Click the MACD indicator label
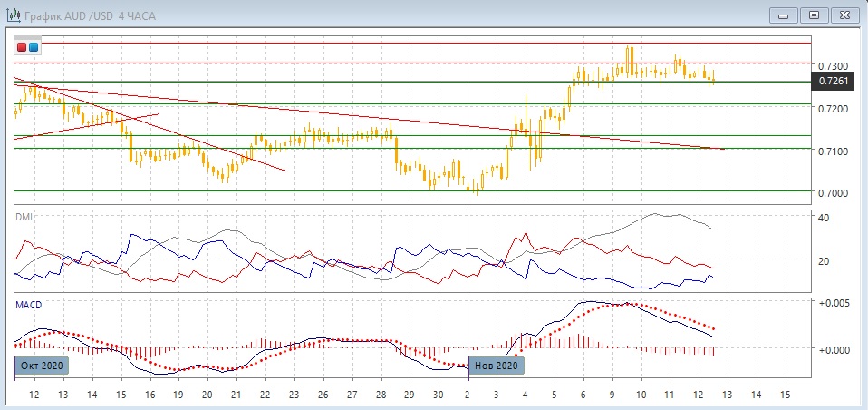The image size is (868, 410). [x=28, y=305]
